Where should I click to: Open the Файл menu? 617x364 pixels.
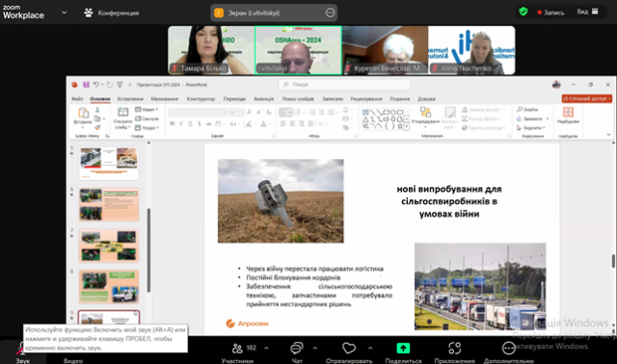pyautogui.click(x=77, y=98)
